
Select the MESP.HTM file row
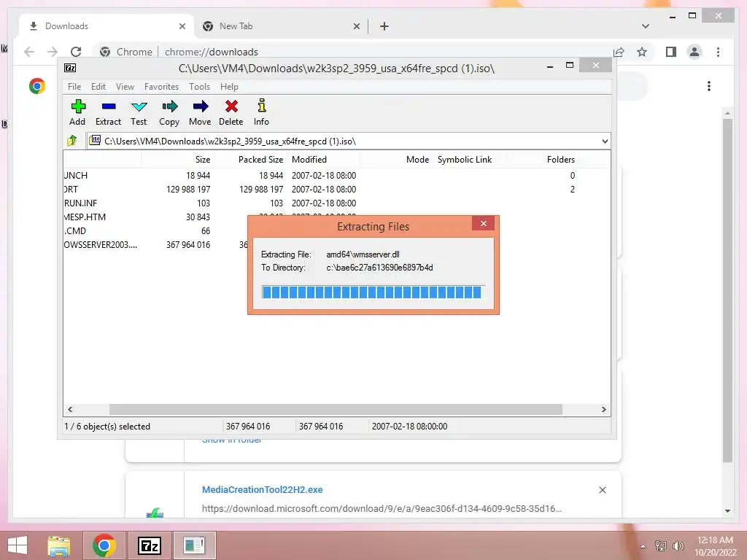pyautogui.click(x=155, y=217)
